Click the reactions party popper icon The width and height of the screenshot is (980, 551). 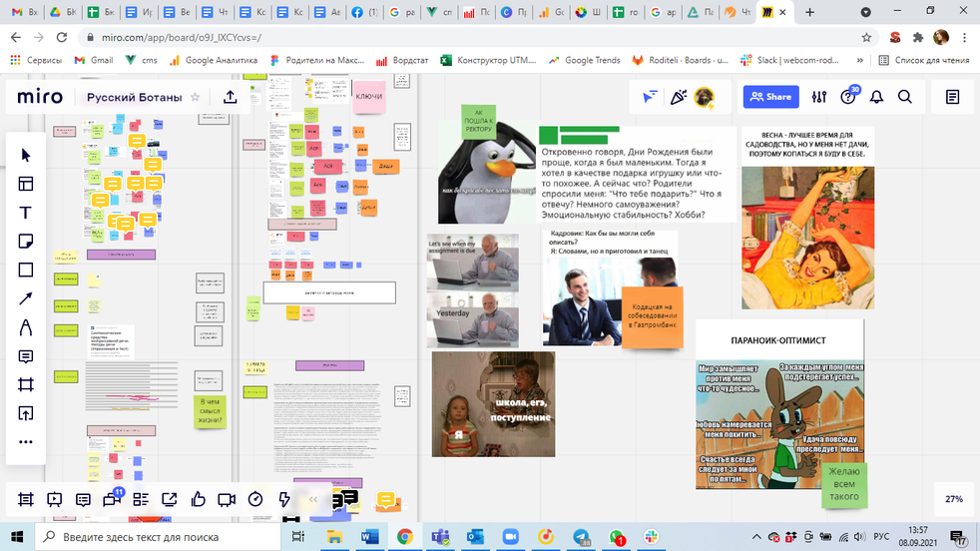(679, 97)
